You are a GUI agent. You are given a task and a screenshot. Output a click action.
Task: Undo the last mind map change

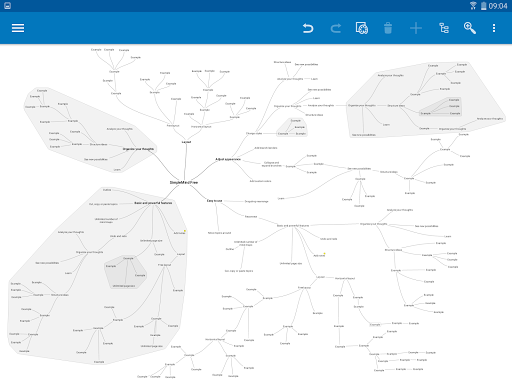pyautogui.click(x=308, y=28)
